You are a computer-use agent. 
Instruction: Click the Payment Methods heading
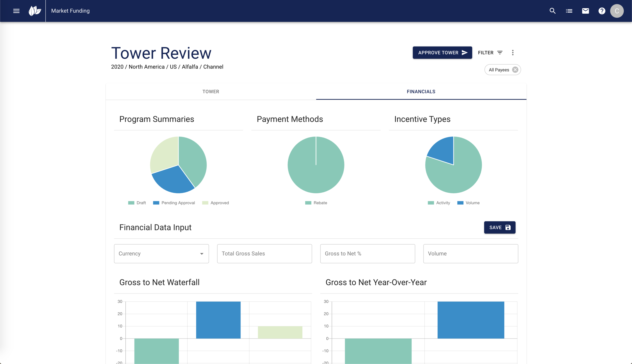click(290, 119)
